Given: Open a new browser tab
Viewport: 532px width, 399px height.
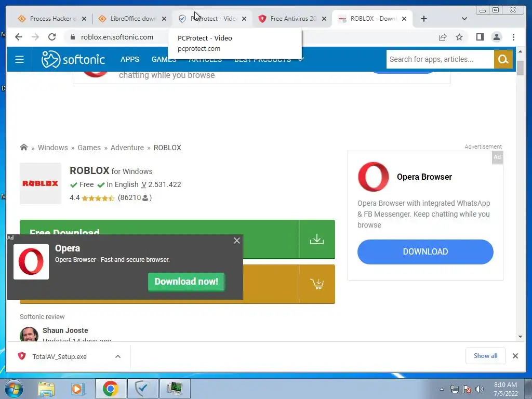Looking at the screenshot, I should [424, 19].
